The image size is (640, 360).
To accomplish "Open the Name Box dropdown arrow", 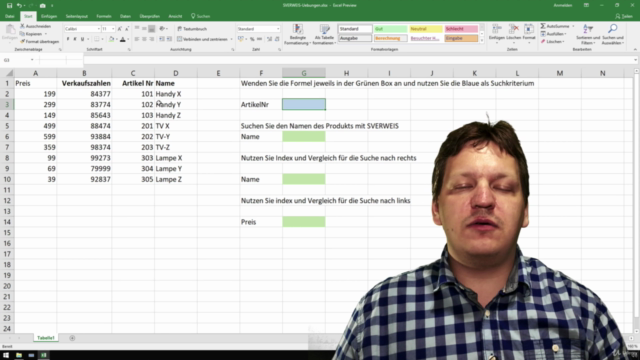I will pos(32,60).
